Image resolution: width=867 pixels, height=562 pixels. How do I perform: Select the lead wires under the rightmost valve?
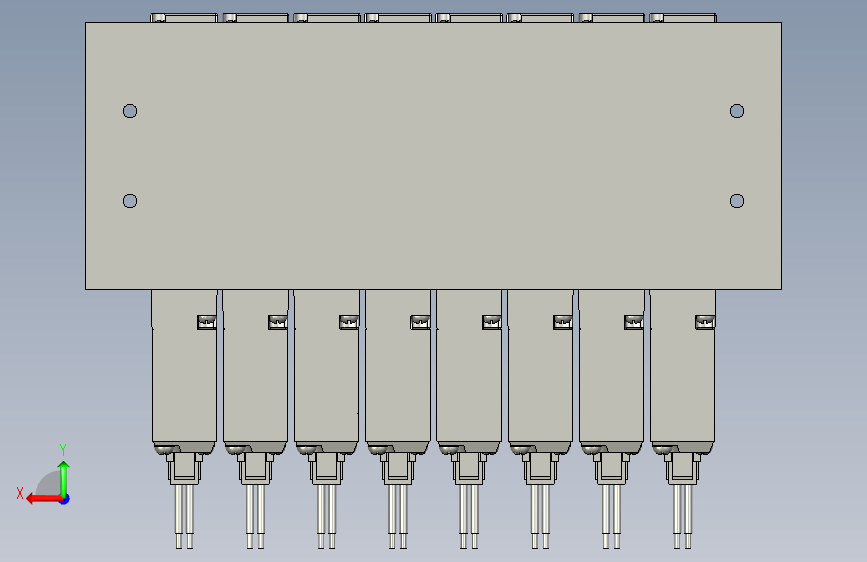(682, 517)
